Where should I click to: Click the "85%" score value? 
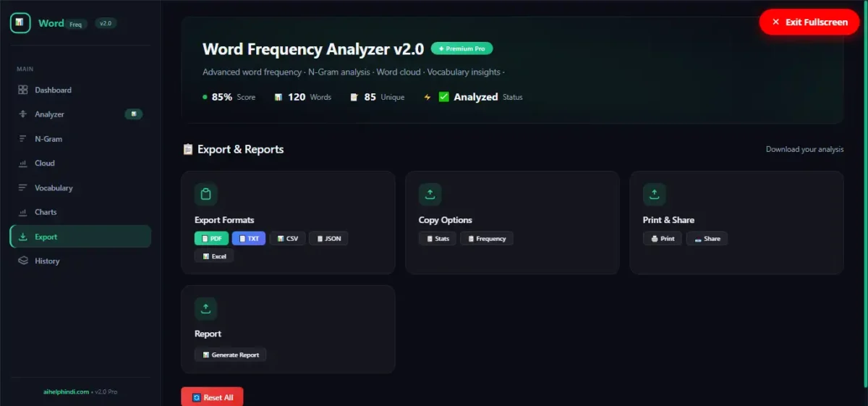[222, 97]
